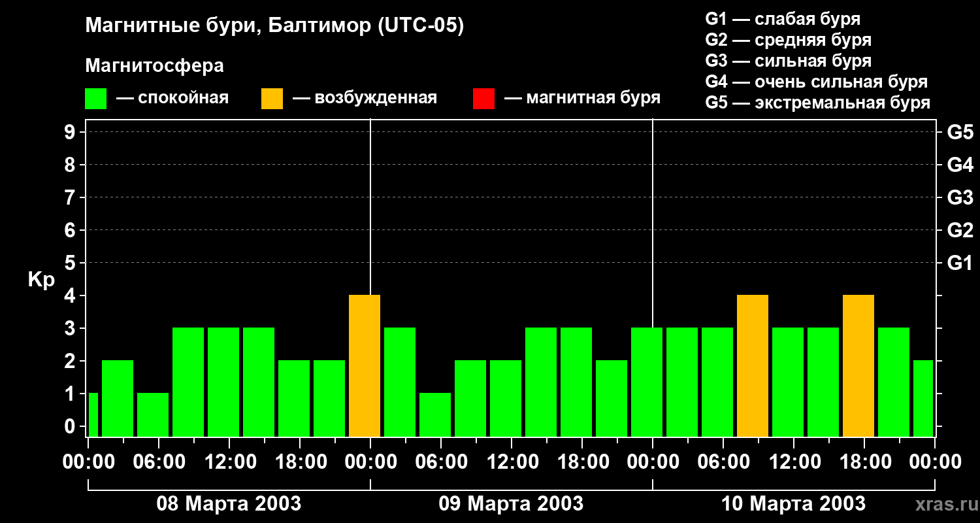Click the '09 Марта 2003' date label

tap(511, 504)
